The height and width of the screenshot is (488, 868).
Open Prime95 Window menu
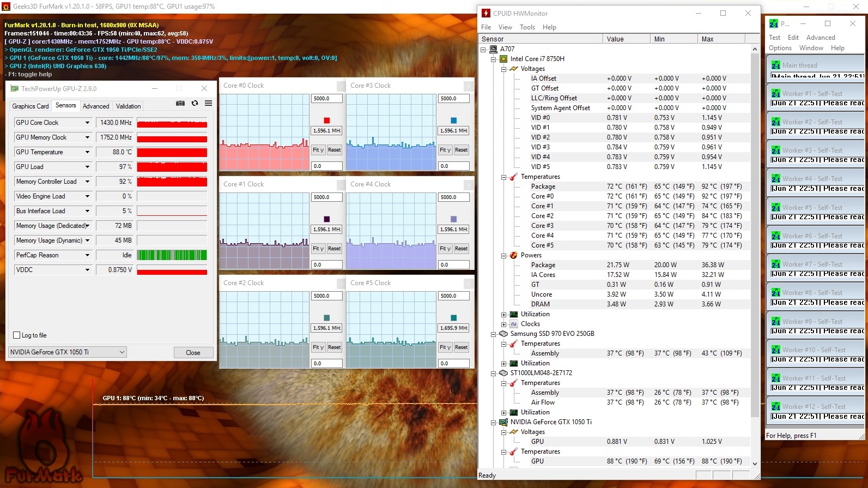(x=811, y=48)
